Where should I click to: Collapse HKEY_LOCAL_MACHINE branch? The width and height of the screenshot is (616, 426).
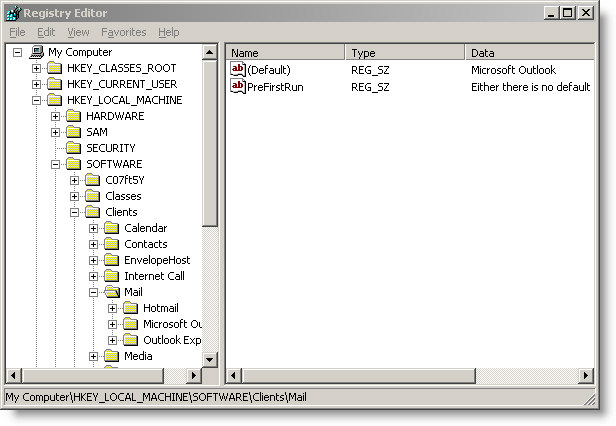click(36, 101)
